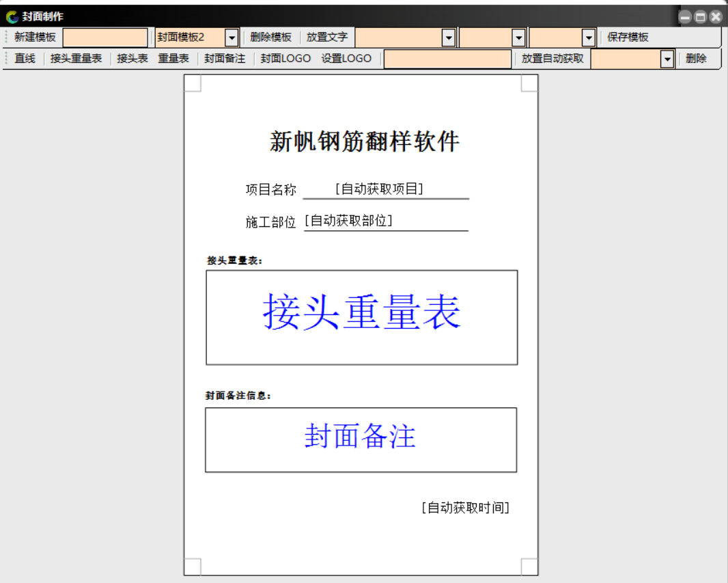Minimize the 封面制作 window
Viewport: 728px width, 583px height.
(685, 17)
